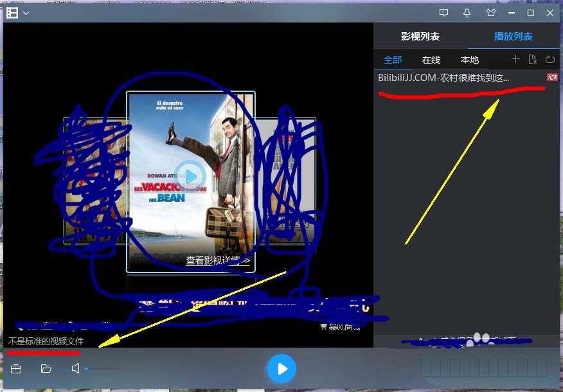Add a file with plus icon
Screen dimensions: 563x392
coord(515,59)
